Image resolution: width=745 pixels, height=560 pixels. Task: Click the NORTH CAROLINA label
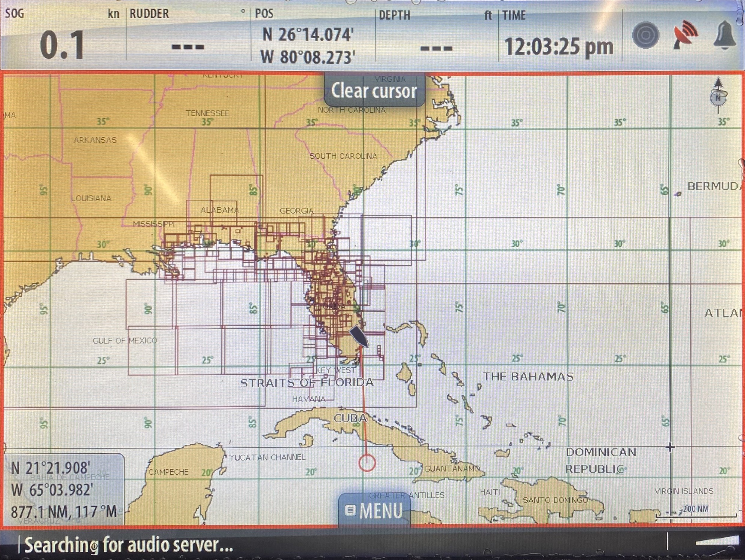tap(351, 110)
